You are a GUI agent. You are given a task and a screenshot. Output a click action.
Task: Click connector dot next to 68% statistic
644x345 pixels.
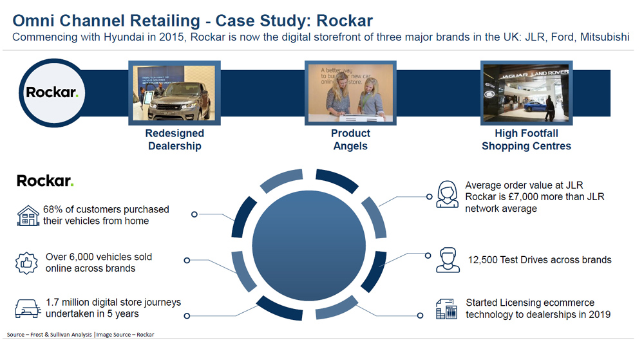[x=194, y=214]
